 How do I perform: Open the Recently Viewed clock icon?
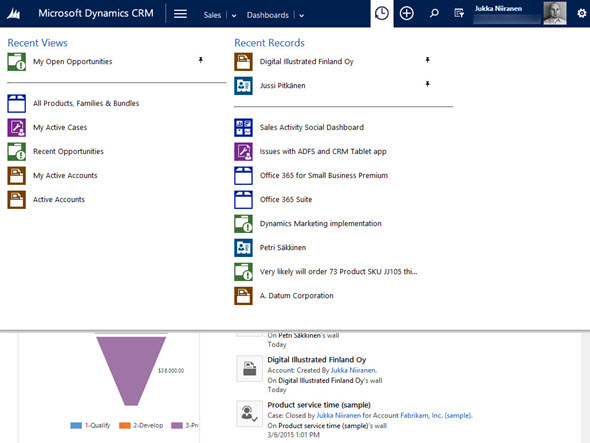click(382, 14)
